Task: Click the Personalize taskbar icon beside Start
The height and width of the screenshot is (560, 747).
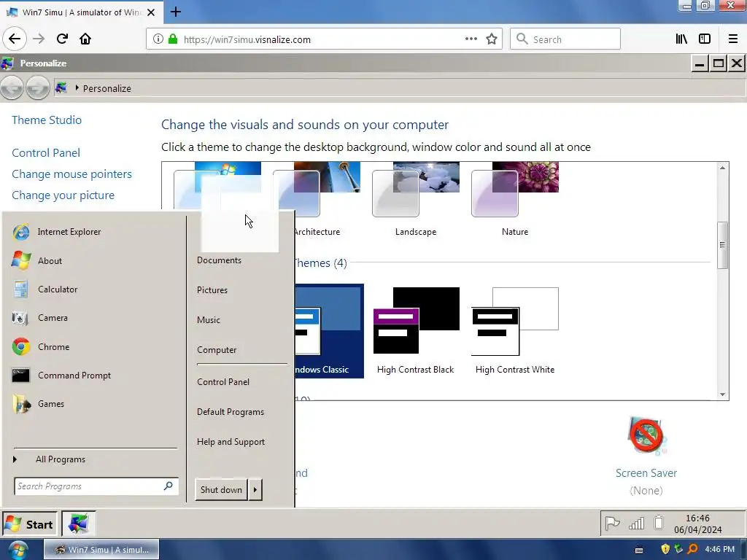Action: coord(79,524)
